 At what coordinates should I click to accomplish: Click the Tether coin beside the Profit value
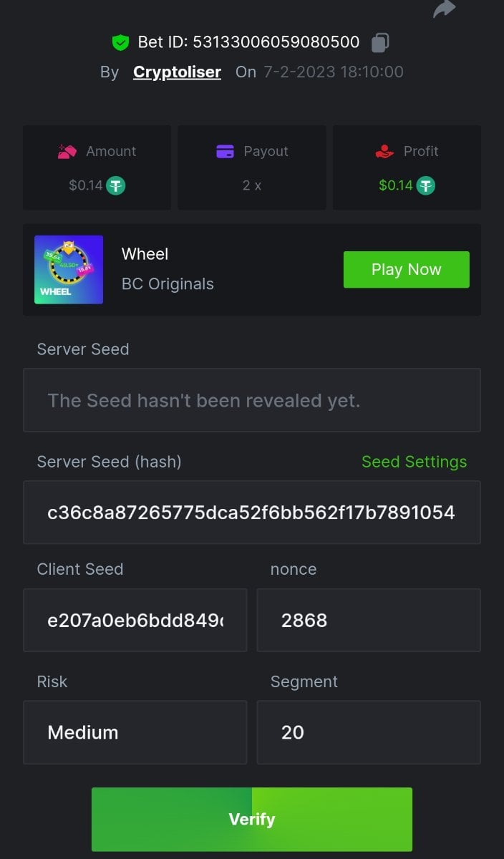[x=426, y=186]
